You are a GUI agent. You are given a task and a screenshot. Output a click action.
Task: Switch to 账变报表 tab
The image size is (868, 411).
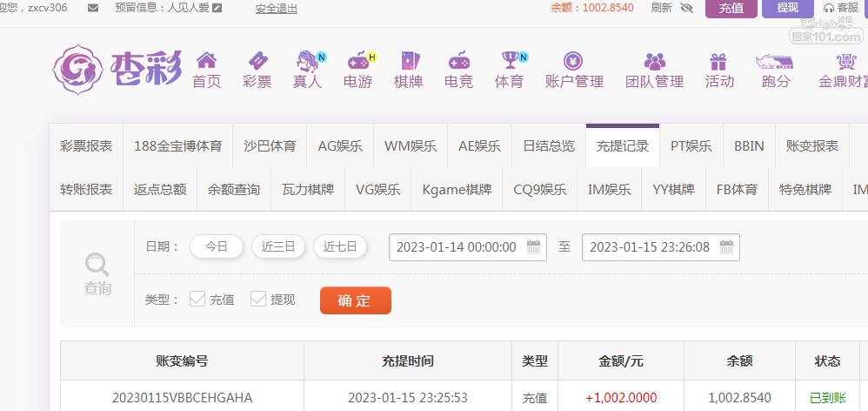[x=812, y=145]
